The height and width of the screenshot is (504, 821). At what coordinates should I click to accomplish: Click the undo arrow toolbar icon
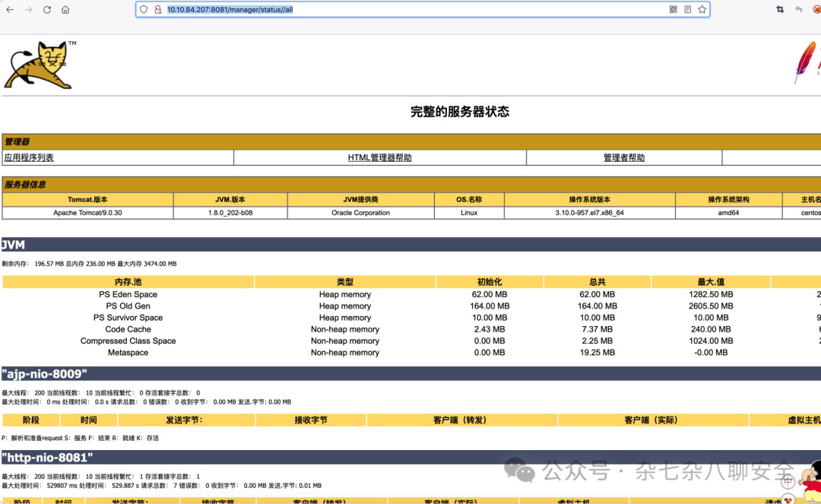[798, 9]
